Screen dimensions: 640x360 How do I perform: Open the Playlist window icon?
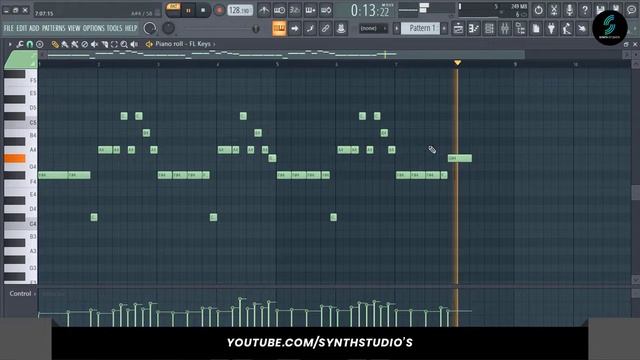[458, 29]
